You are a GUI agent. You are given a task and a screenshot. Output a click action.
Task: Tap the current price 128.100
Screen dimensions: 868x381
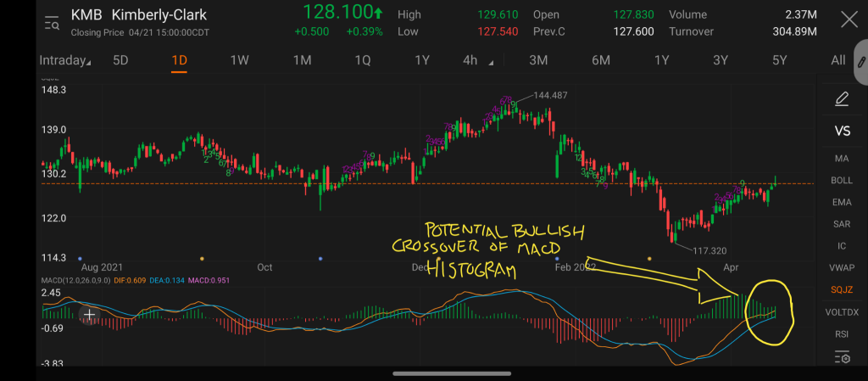click(x=342, y=12)
